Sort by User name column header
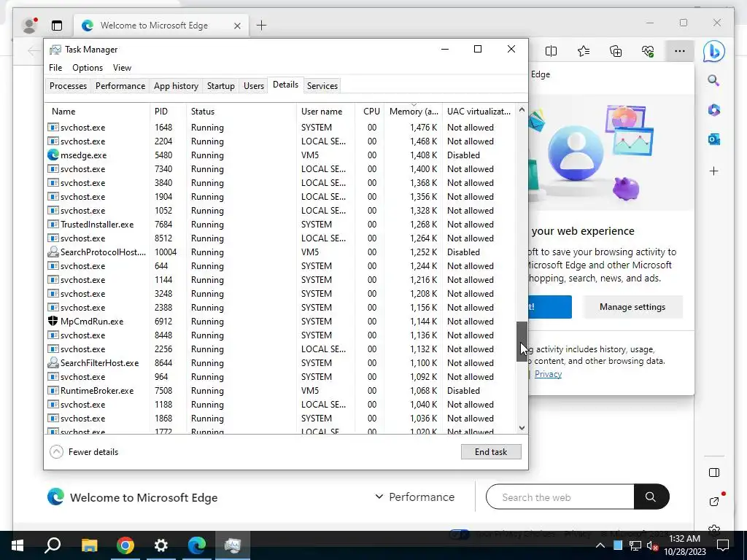 (325, 112)
